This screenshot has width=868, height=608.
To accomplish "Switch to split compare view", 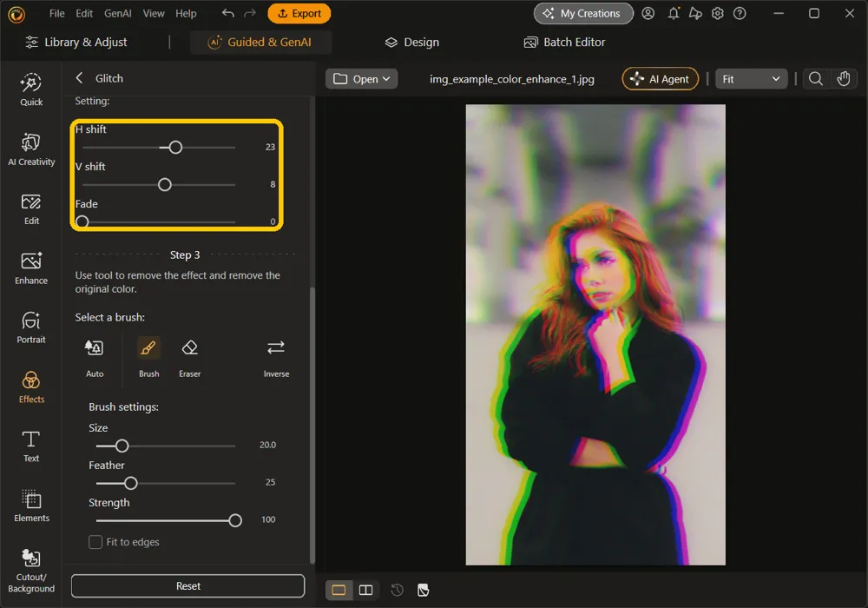I will (x=366, y=590).
